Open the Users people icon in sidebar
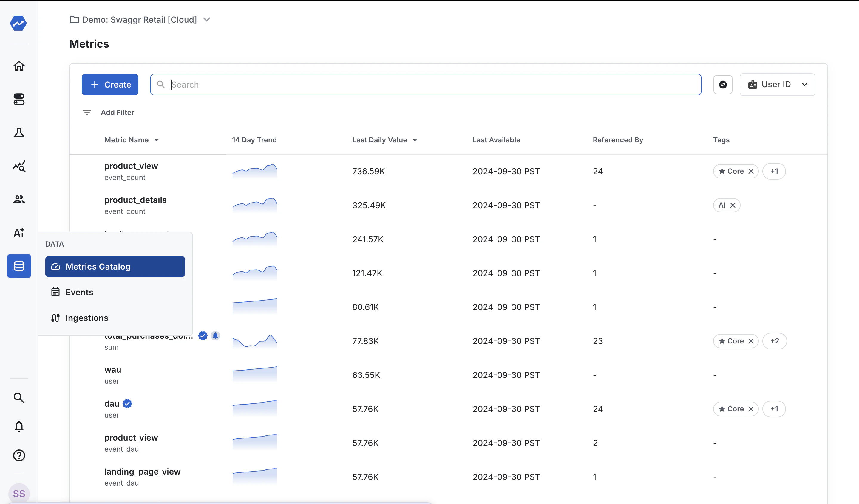Image resolution: width=859 pixels, height=504 pixels. 19,200
